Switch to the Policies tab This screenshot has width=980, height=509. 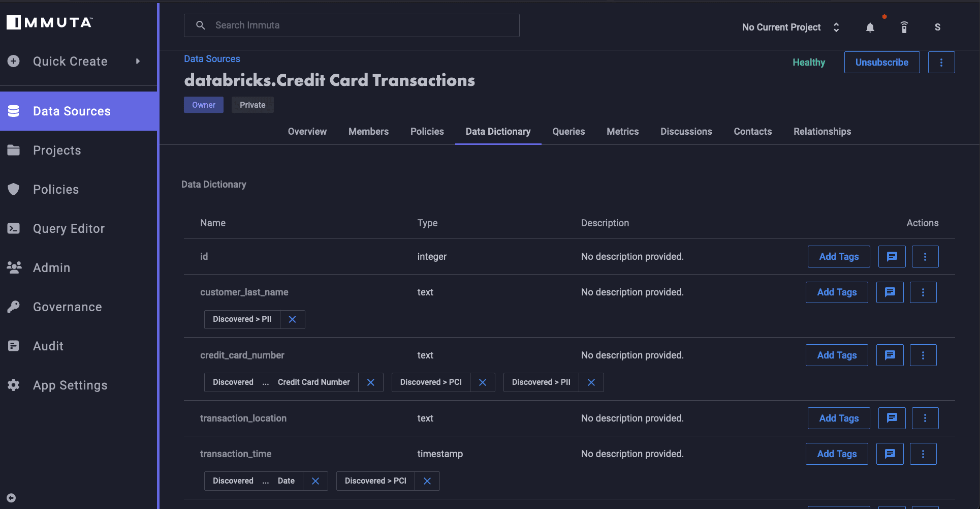[x=427, y=132]
